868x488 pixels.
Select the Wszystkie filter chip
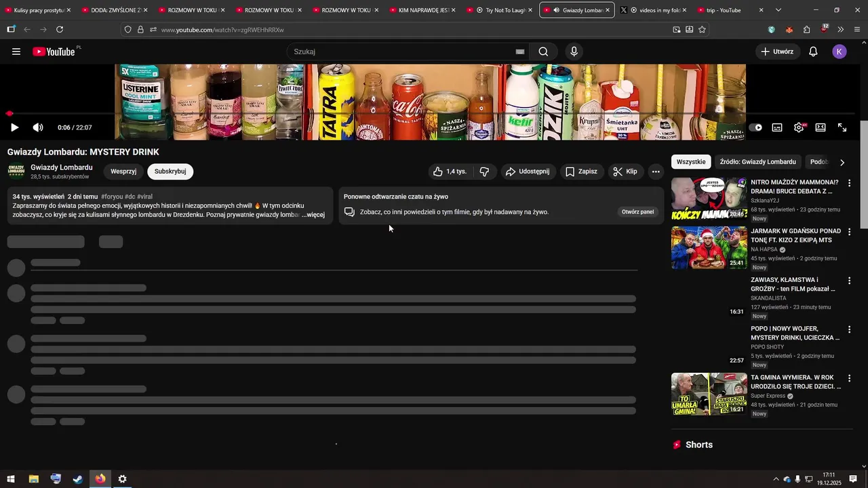point(691,162)
